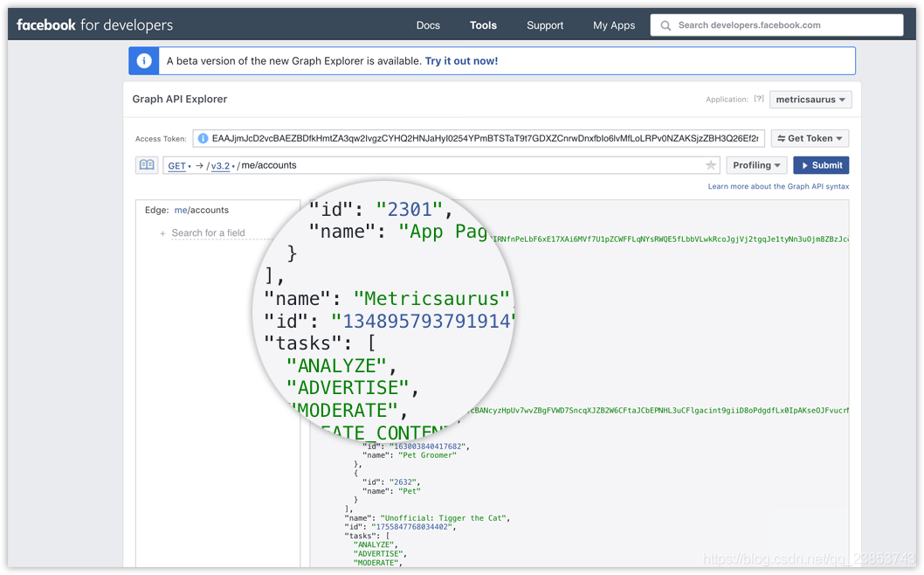Star the me/accounts query as favorite
The image size is (924, 575).
pos(711,166)
